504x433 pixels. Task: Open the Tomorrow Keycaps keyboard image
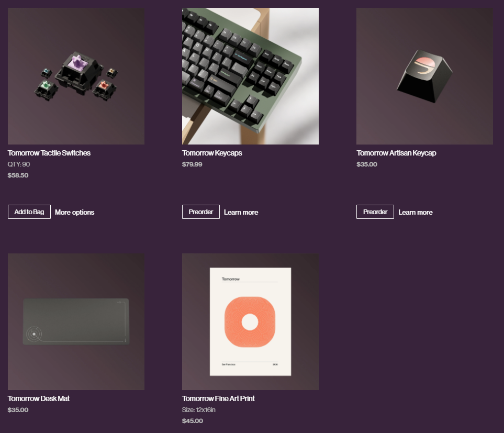pyautogui.click(x=250, y=76)
